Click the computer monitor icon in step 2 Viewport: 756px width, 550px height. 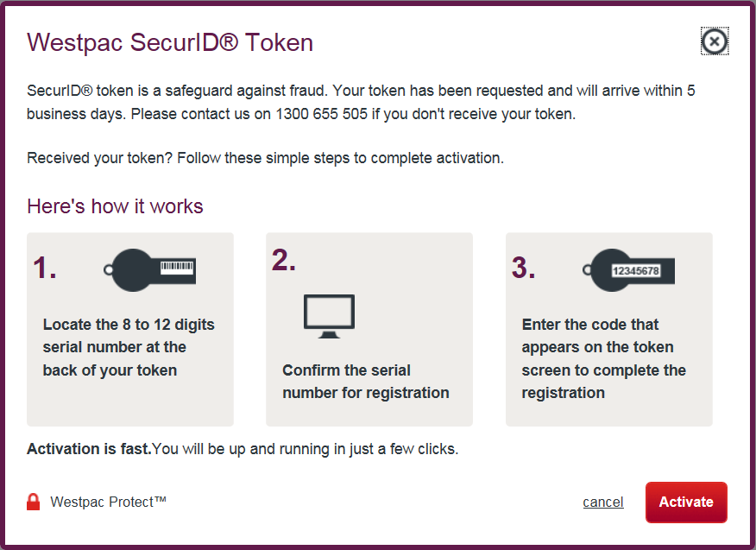click(329, 316)
